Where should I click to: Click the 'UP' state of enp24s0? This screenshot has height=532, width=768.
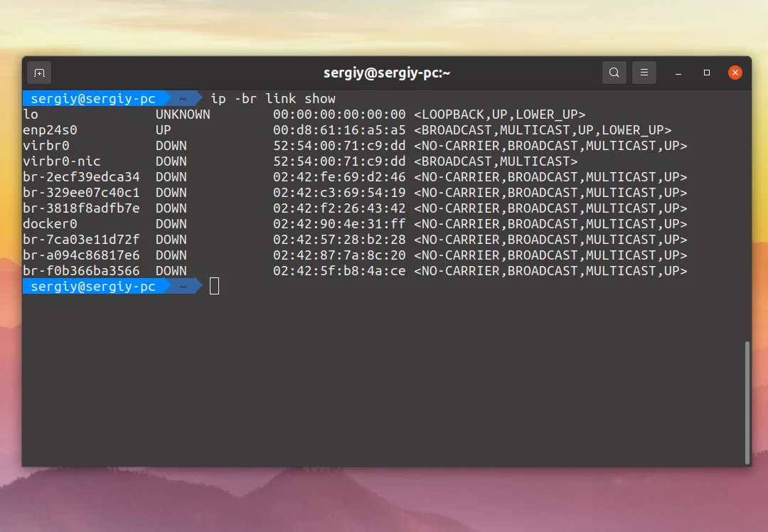pyautogui.click(x=163, y=130)
